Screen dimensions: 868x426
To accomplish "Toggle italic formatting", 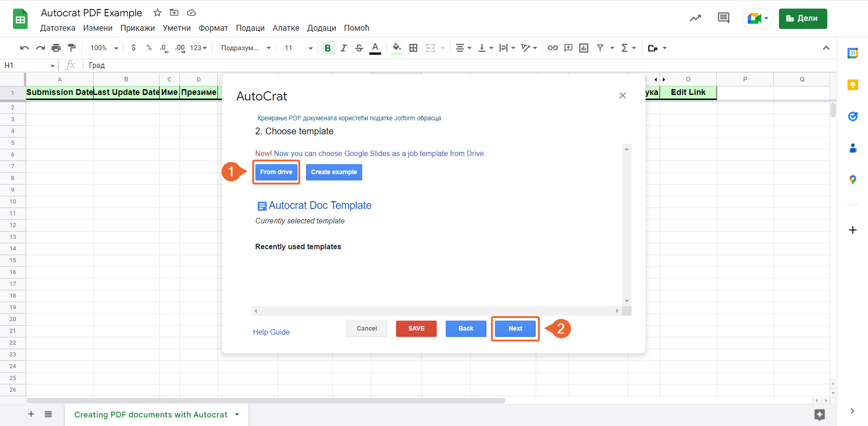I will (x=344, y=48).
